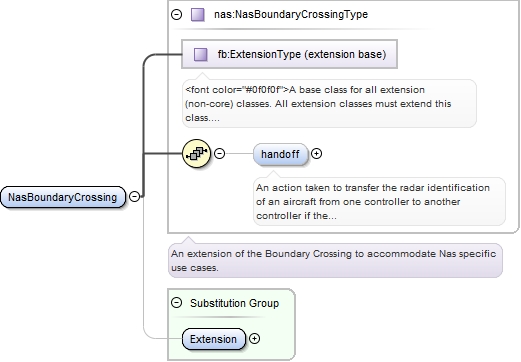The image size is (521, 362).
Task: Collapse the Substitution Group box
Action: [176, 303]
